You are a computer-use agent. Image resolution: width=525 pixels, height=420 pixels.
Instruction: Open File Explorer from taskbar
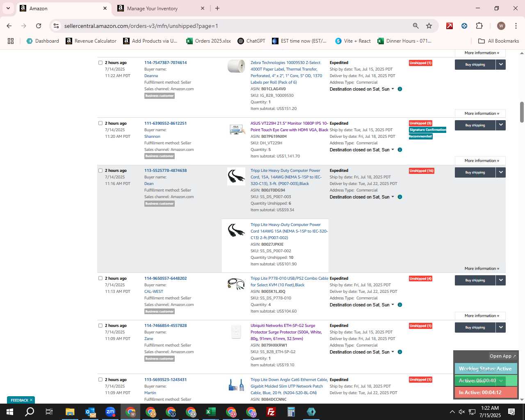tap(70, 412)
